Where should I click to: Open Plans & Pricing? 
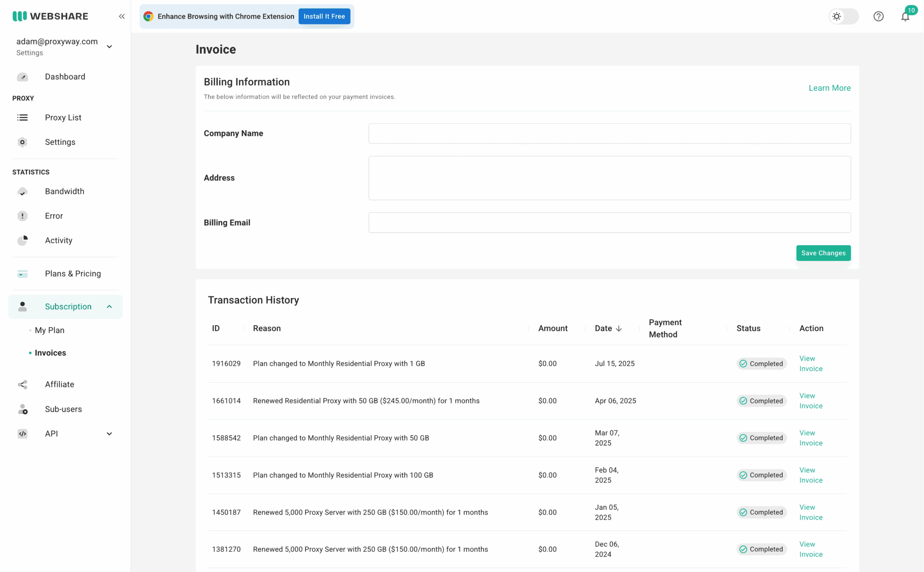click(x=73, y=273)
